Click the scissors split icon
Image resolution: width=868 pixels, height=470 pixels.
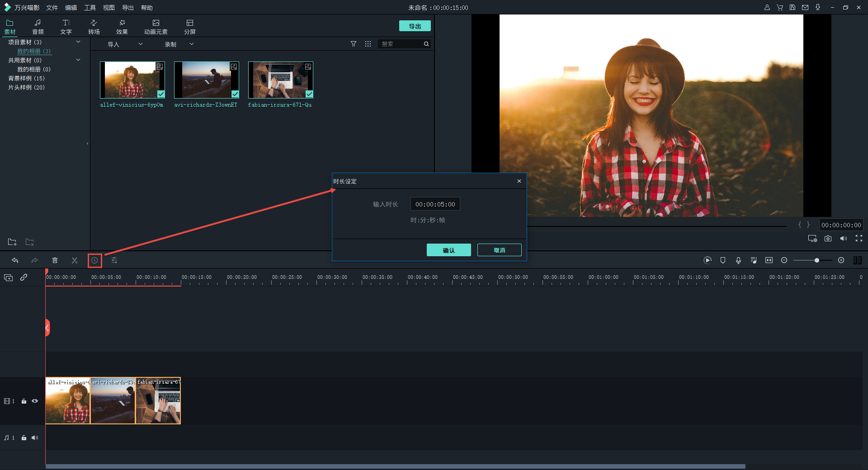point(75,260)
